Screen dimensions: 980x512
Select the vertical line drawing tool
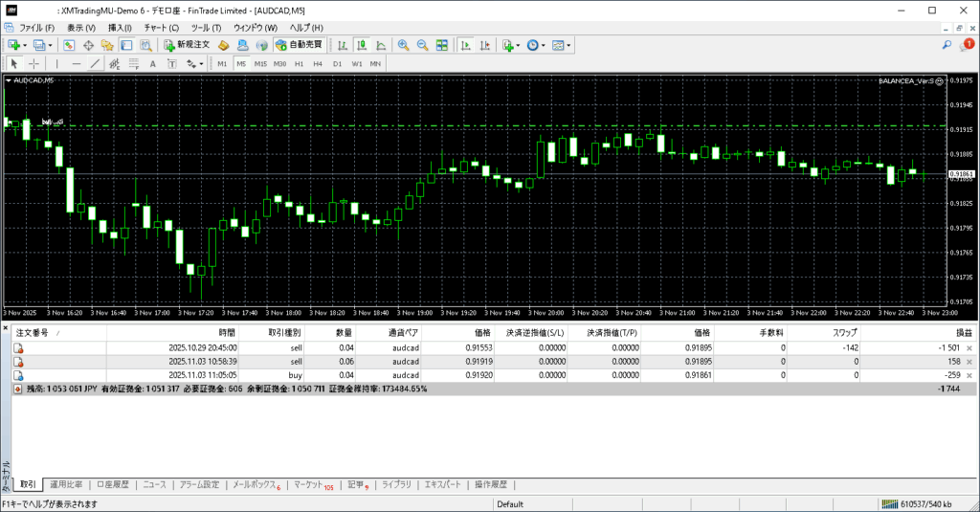pos(56,63)
